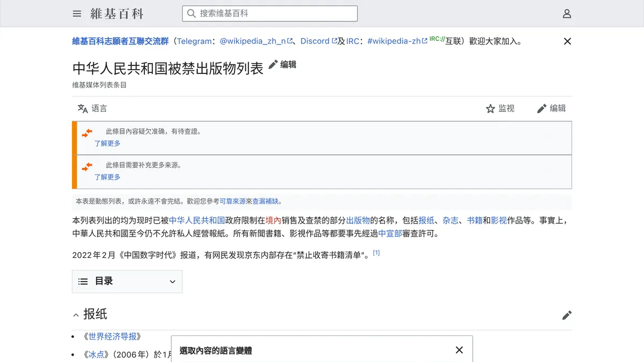Open the green IRC:// link
Screen dimensions: 644x362
coord(436,39)
